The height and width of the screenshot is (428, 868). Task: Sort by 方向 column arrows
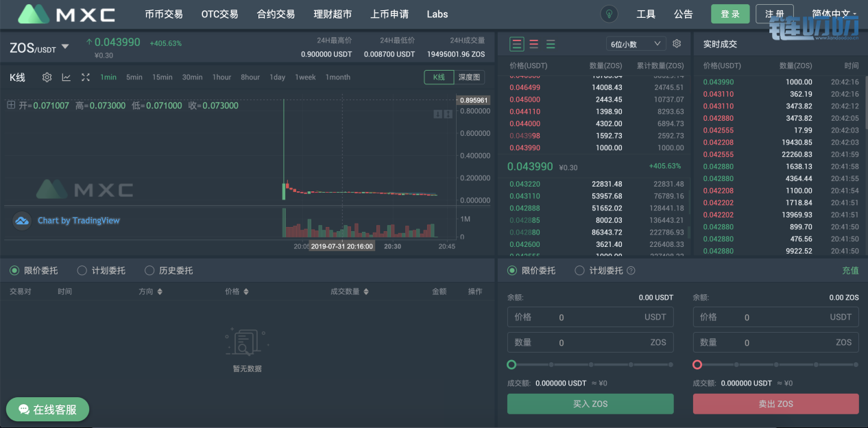tap(160, 292)
